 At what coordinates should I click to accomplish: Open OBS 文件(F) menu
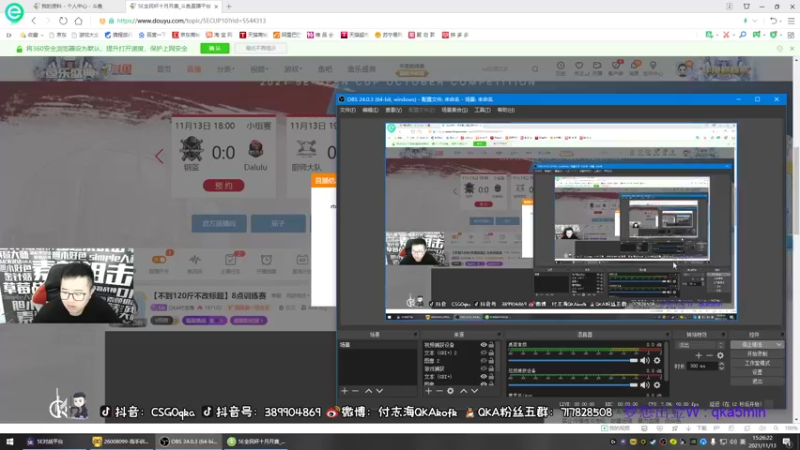(347, 110)
